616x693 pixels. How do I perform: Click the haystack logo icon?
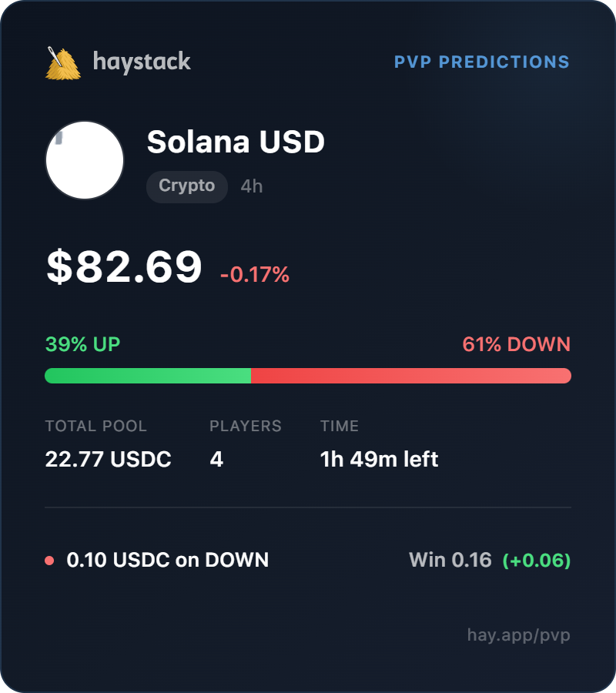pyautogui.click(x=63, y=63)
